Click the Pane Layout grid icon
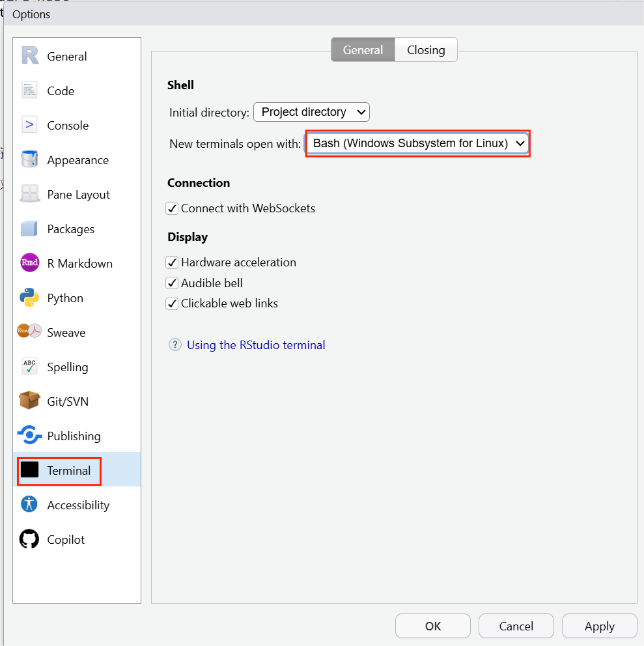 (30, 193)
